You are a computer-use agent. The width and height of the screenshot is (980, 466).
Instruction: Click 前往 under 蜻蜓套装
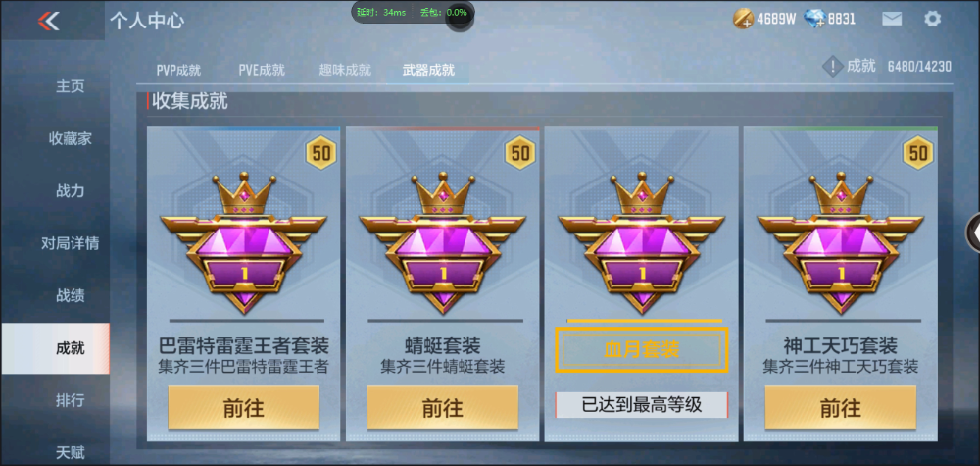443,408
